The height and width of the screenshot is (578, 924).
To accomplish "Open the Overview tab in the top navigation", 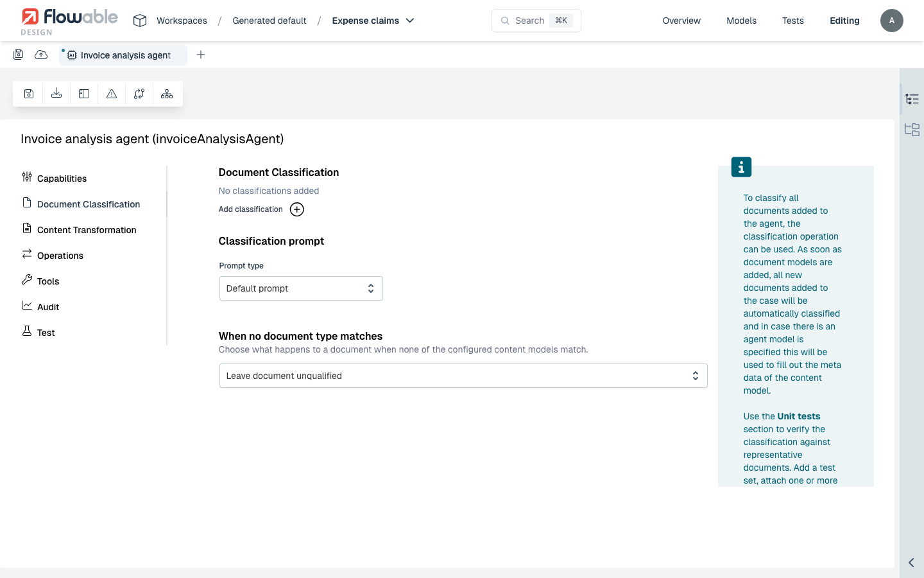I will [x=681, y=21].
